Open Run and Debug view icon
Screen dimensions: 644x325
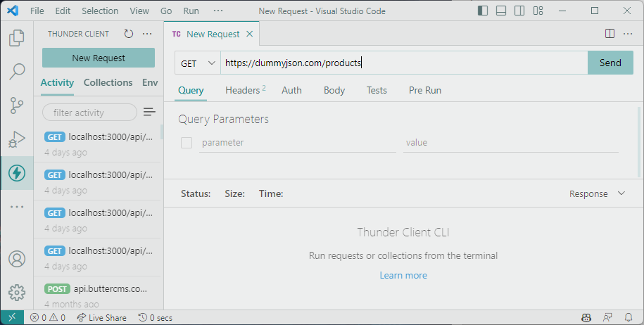17,139
